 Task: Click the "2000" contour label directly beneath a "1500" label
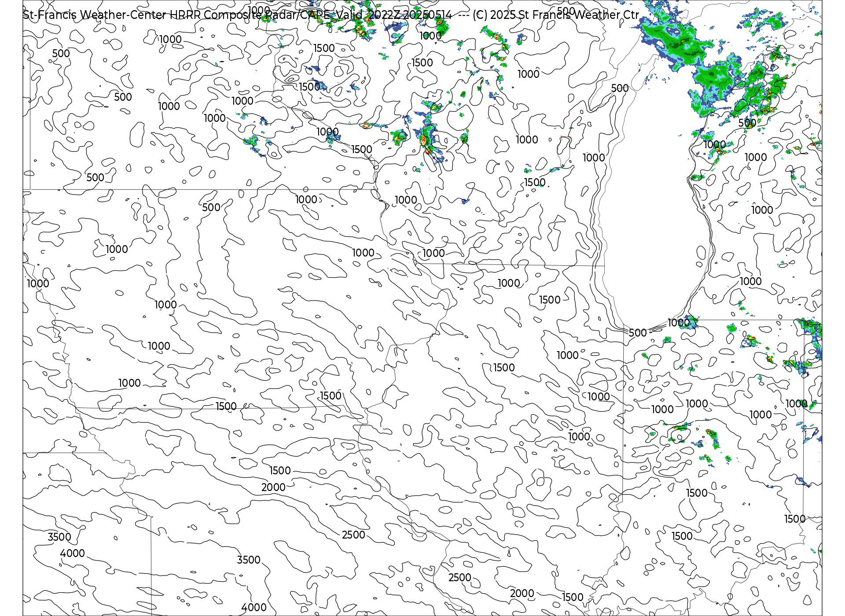[x=273, y=487]
